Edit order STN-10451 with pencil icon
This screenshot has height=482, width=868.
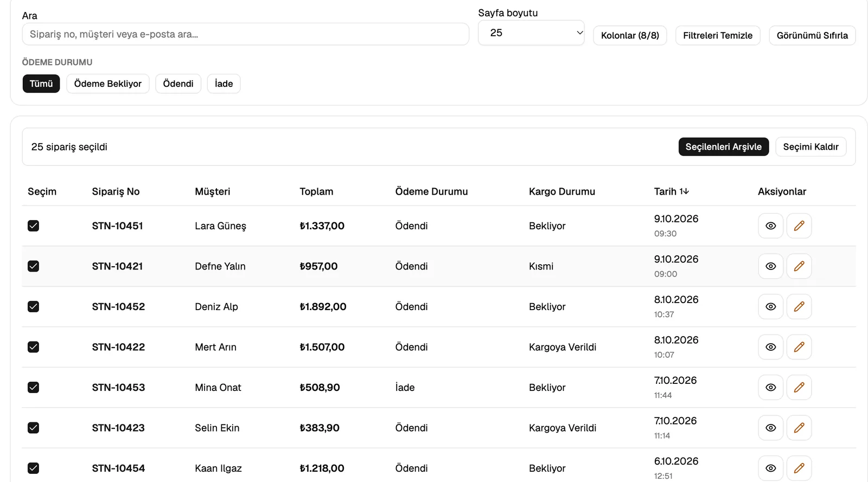pyautogui.click(x=799, y=226)
